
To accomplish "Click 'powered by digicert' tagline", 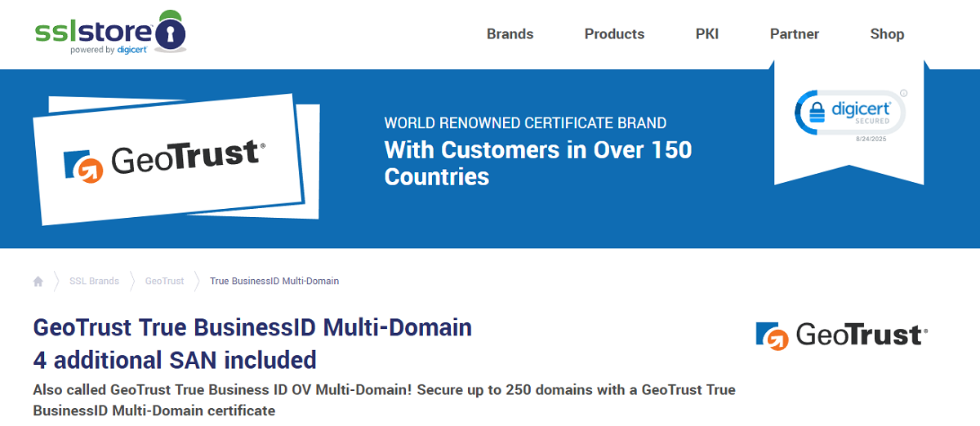I will (x=108, y=50).
